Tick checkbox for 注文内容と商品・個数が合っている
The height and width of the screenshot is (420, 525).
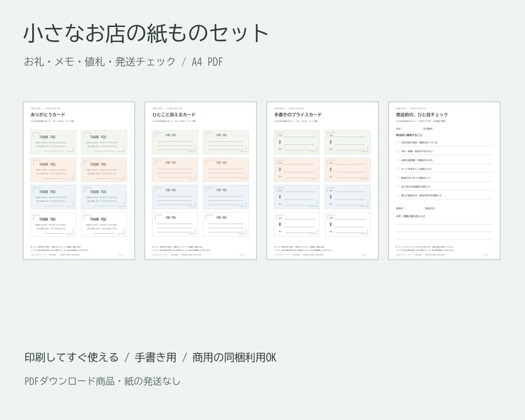(397, 143)
